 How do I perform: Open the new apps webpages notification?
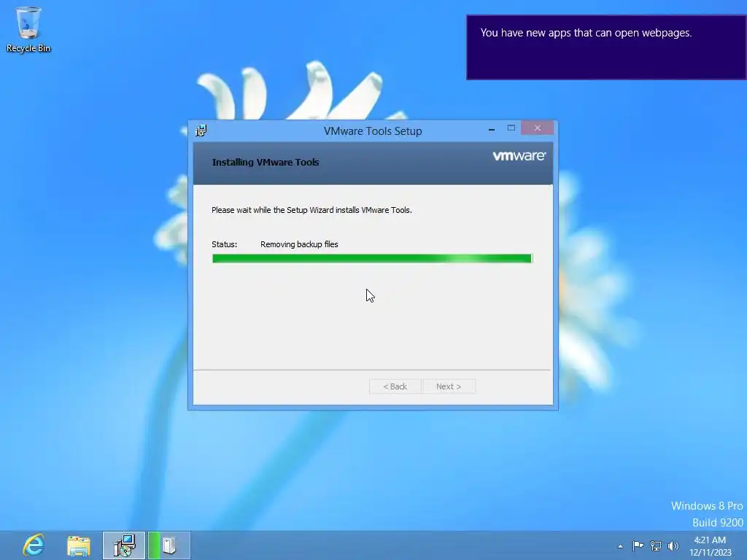(606, 47)
